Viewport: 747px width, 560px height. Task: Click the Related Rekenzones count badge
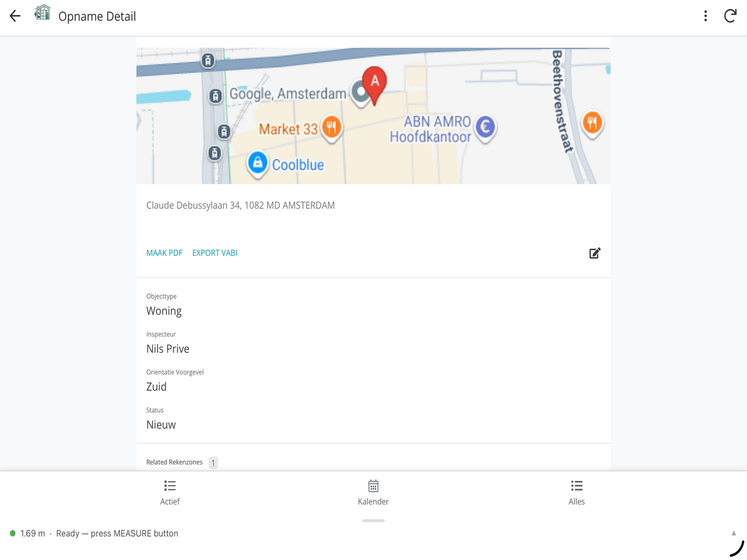click(213, 463)
